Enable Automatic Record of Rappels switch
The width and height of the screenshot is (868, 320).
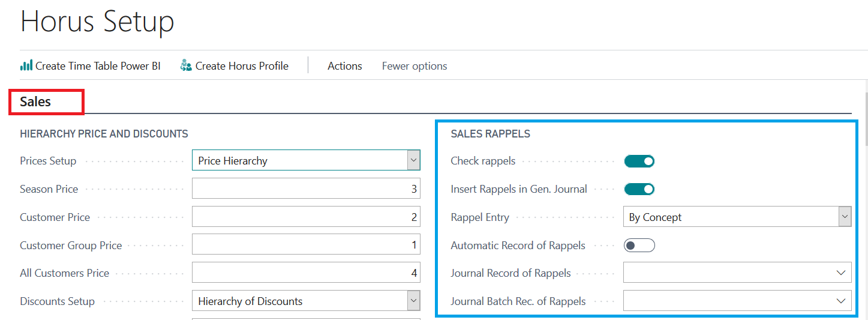click(639, 245)
